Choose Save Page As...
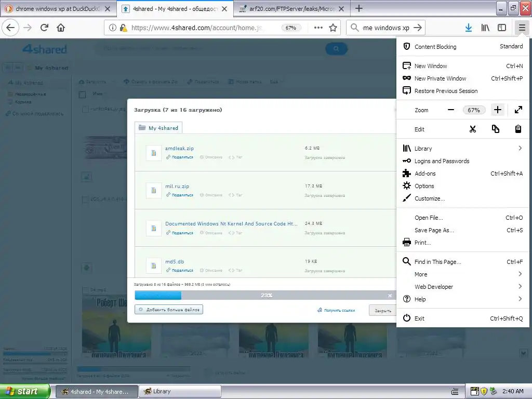This screenshot has width=532, height=399. click(x=463, y=230)
